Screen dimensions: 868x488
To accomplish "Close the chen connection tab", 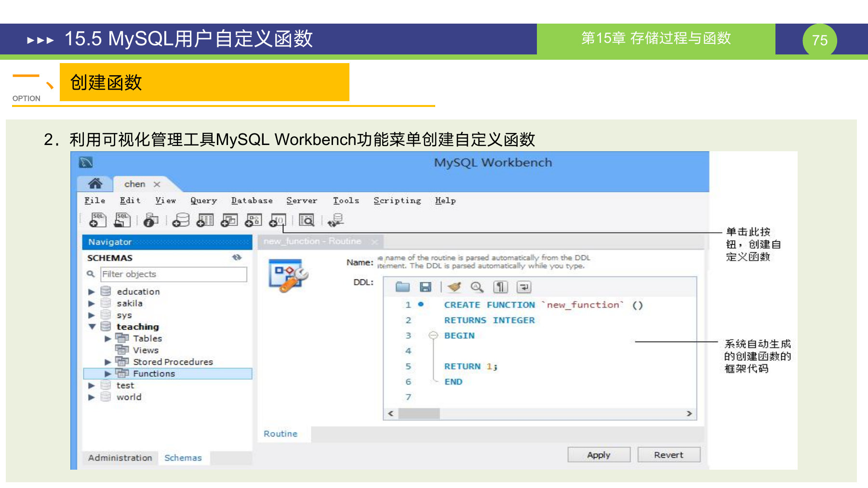I will (157, 184).
